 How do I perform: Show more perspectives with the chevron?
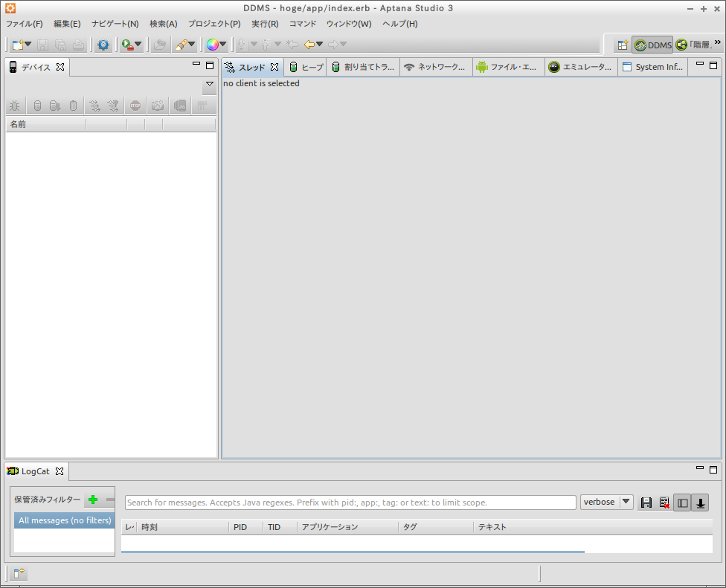pyautogui.click(x=718, y=42)
